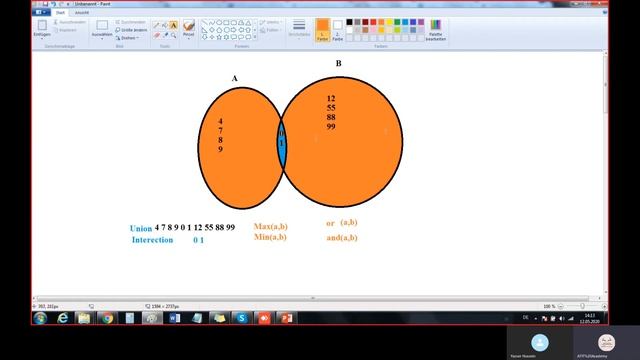This screenshot has width=640, height=360.
Task: Click the Save icon in quick access toolbar
Action: point(45,4)
